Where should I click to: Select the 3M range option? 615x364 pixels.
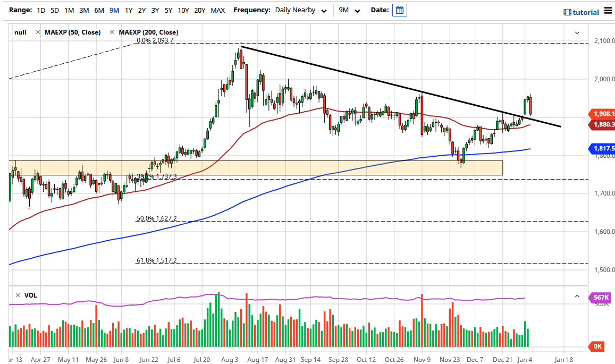[x=83, y=10]
